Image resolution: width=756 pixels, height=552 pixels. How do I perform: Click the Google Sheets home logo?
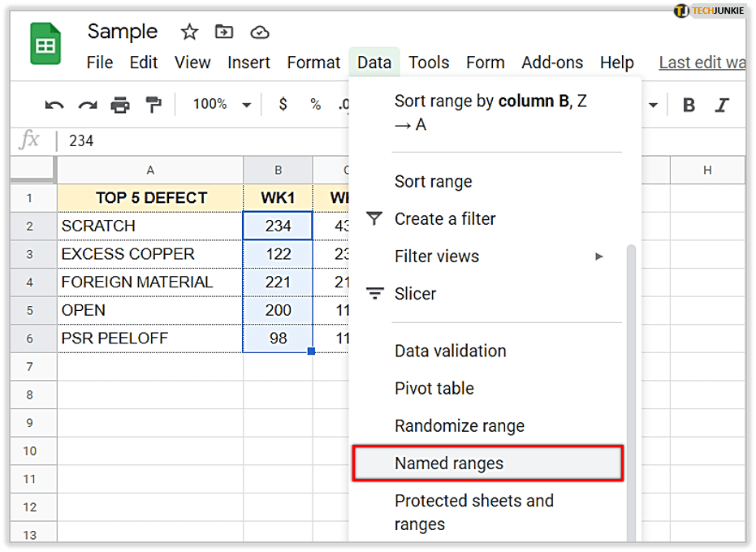[45, 44]
